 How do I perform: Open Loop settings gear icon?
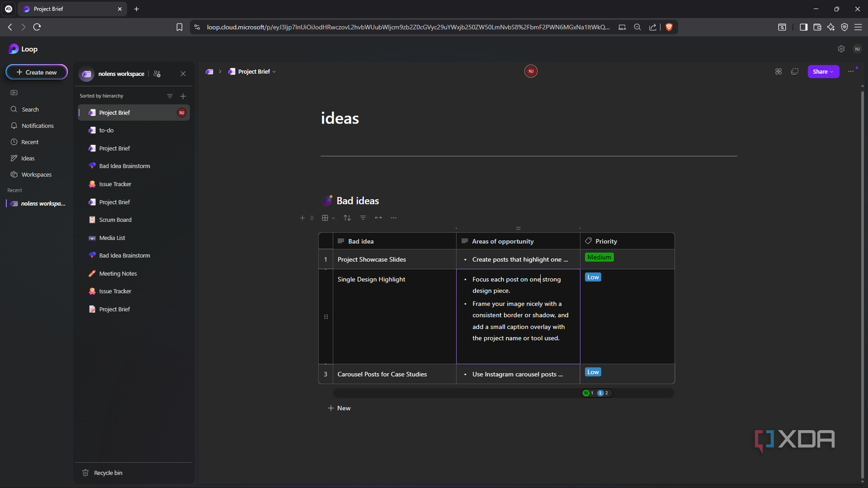click(841, 49)
